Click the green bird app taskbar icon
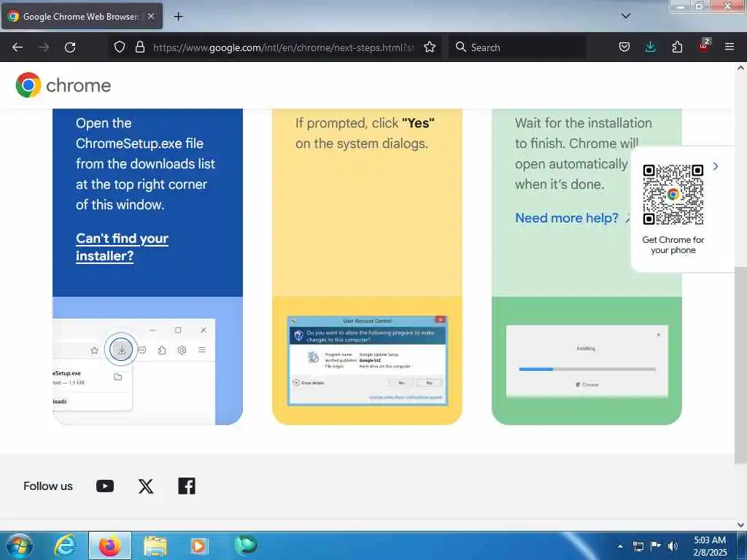The height and width of the screenshot is (560, 747). pos(246,545)
